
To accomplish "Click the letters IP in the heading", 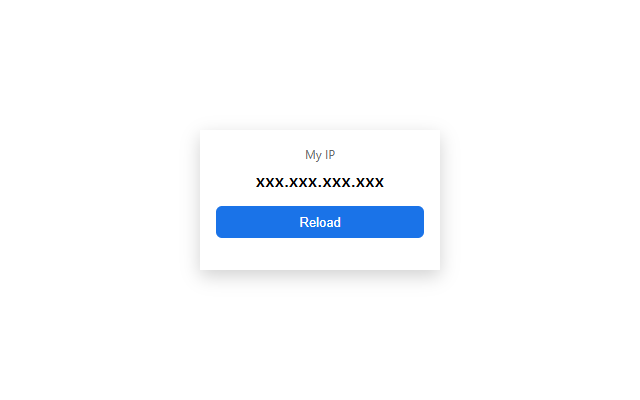I will pos(330,155).
